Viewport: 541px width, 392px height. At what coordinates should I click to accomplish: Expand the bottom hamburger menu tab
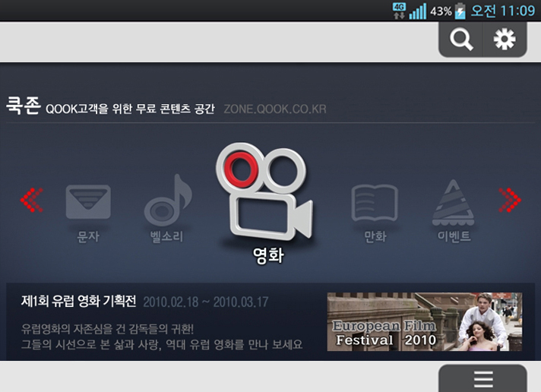tap(482, 378)
